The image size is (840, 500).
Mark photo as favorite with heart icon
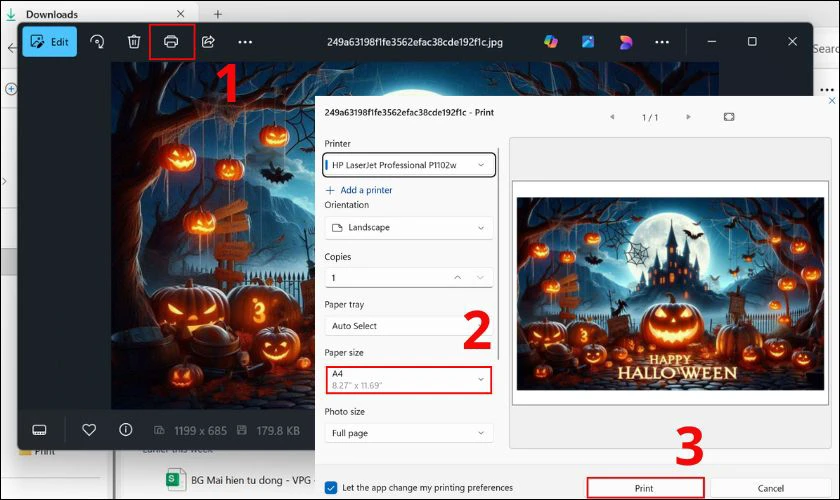(89, 430)
